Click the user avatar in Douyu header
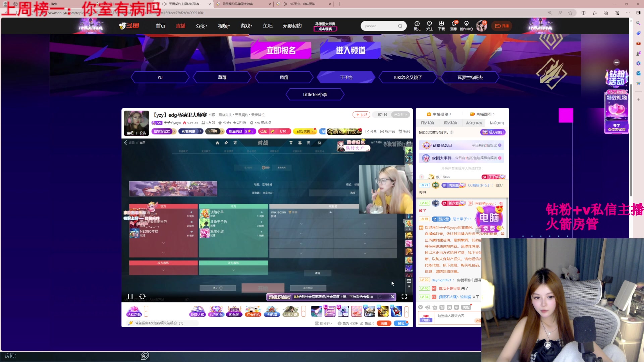 tap(481, 26)
